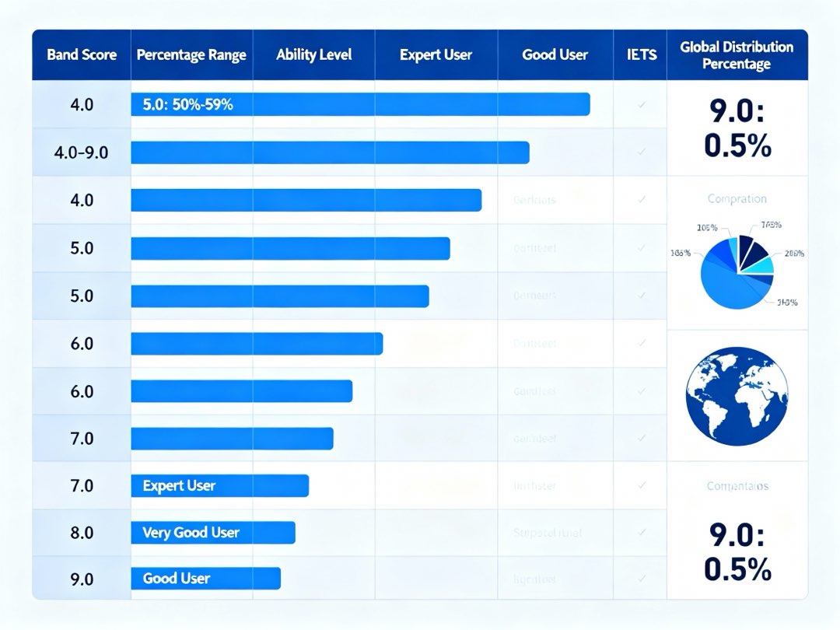840x630 pixels.
Task: Click the Global Distribution Percentage header
Action: point(737,55)
